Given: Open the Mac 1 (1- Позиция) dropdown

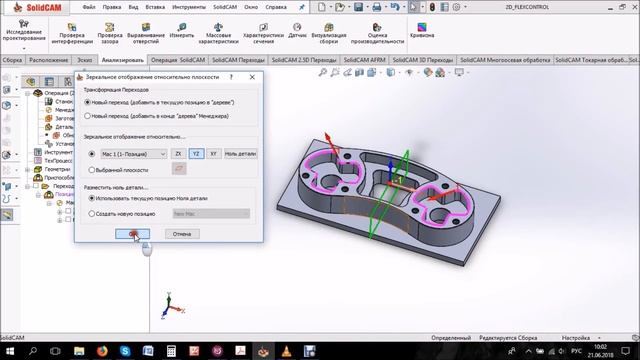Looking at the screenshot, I should coord(133,154).
